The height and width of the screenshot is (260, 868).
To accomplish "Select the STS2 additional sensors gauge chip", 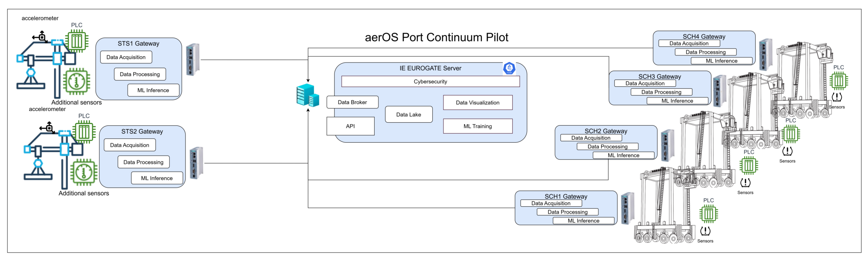I will click(83, 172).
